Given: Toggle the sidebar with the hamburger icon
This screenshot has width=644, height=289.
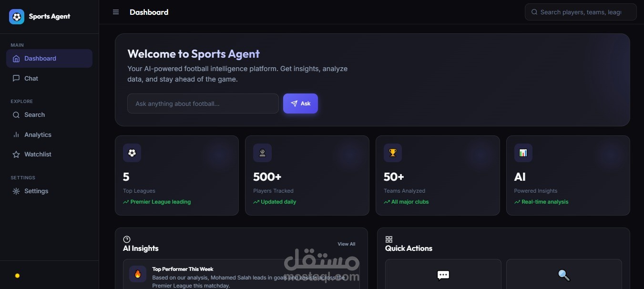Looking at the screenshot, I should tap(116, 12).
